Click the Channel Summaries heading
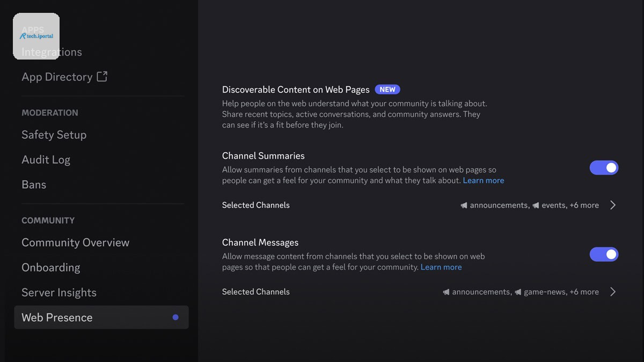This screenshot has height=362, width=644. pos(264,156)
